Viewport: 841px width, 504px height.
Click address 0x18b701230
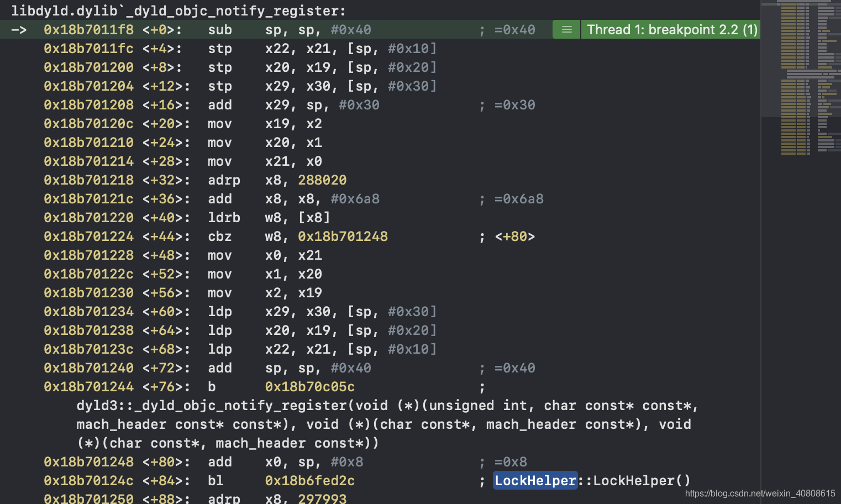(x=88, y=293)
